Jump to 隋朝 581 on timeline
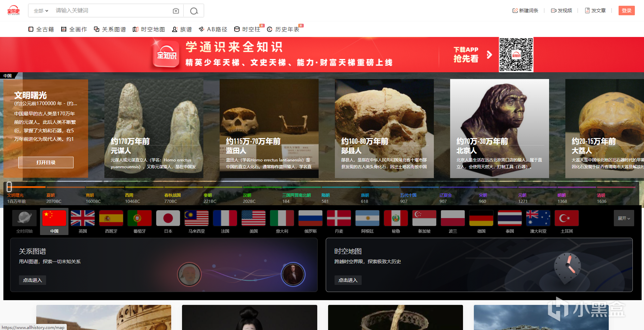This screenshot has height=330, width=644. [326, 198]
